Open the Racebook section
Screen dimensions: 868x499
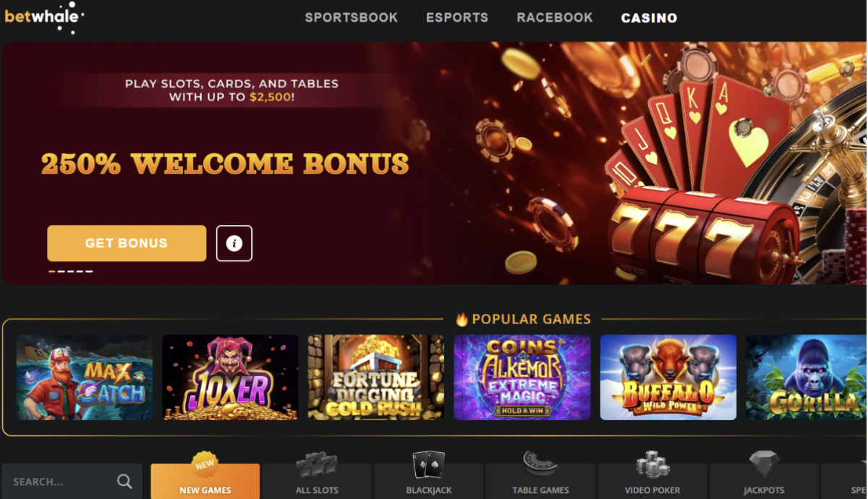pyautogui.click(x=555, y=17)
